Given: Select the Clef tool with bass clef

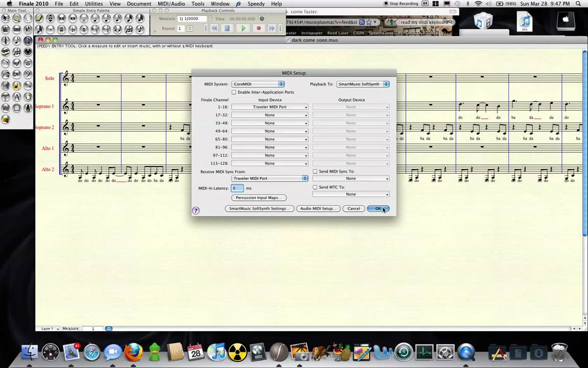Looking at the screenshot, I should [x=28, y=74].
